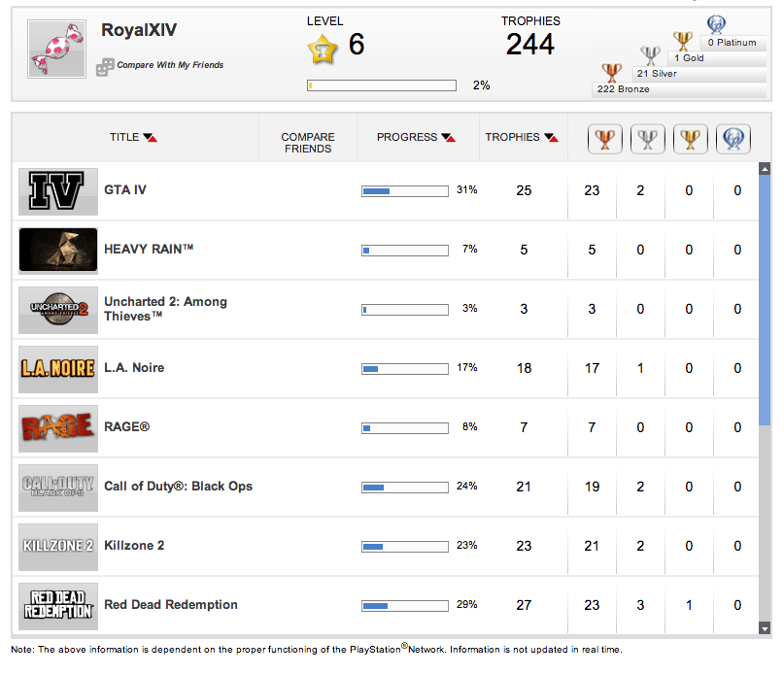Click GTA IV progress bar at 31%

coord(405,191)
